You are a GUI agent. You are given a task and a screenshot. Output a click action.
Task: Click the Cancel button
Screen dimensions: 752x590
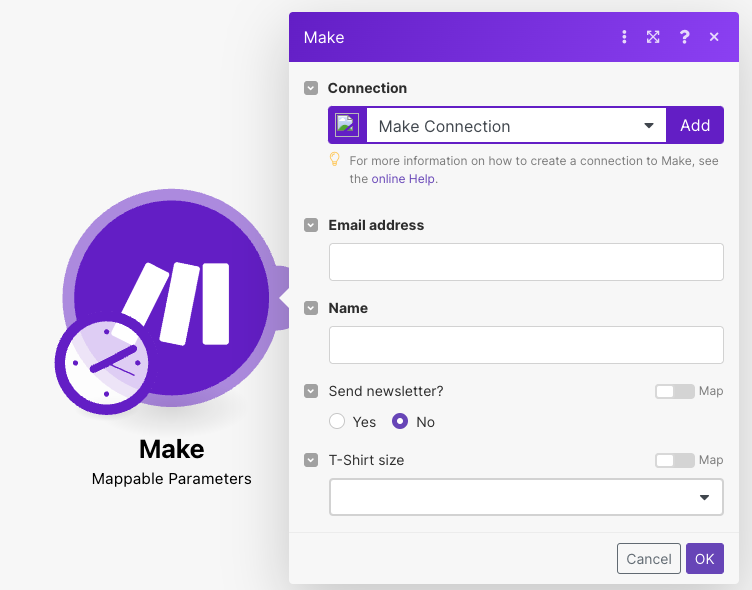point(648,558)
